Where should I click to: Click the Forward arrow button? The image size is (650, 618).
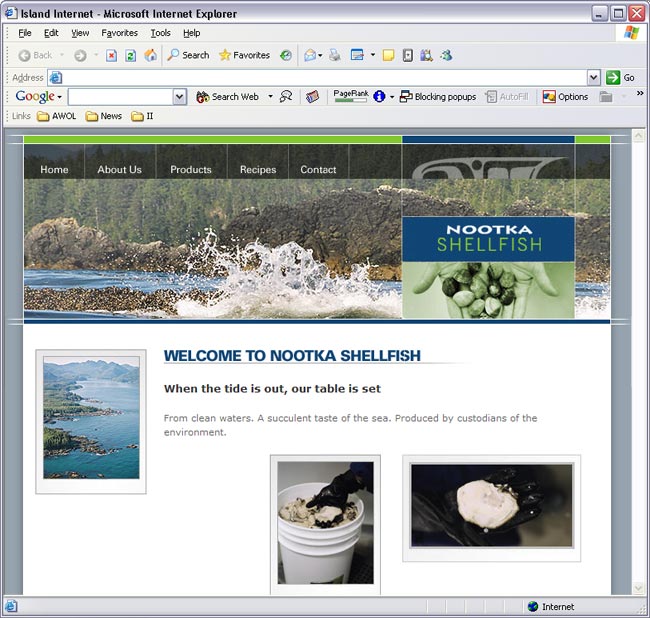pyautogui.click(x=80, y=56)
